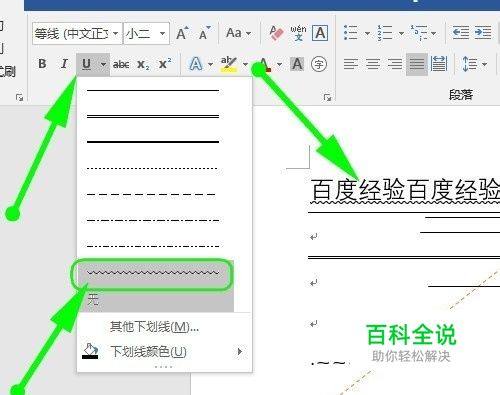Image resolution: width=500 pixels, height=395 pixels.
Task: Apply text effects with the outlined A
Action: (196, 64)
